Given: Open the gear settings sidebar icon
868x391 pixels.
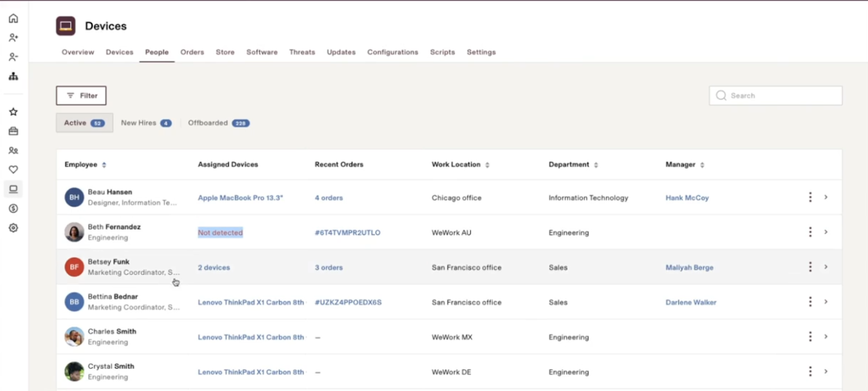Looking at the screenshot, I should [14, 228].
